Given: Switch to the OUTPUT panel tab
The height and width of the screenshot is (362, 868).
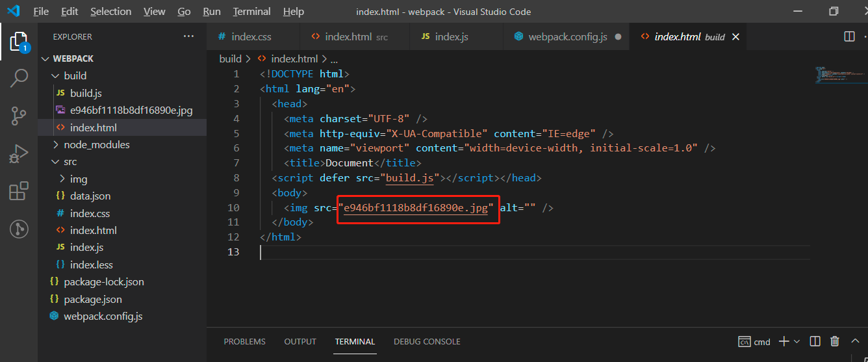Looking at the screenshot, I should pyautogui.click(x=300, y=341).
